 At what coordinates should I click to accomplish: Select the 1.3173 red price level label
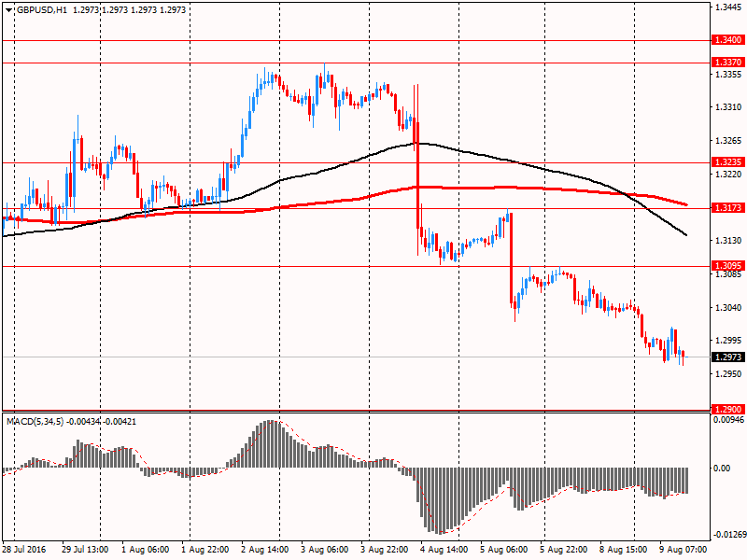tap(727, 208)
